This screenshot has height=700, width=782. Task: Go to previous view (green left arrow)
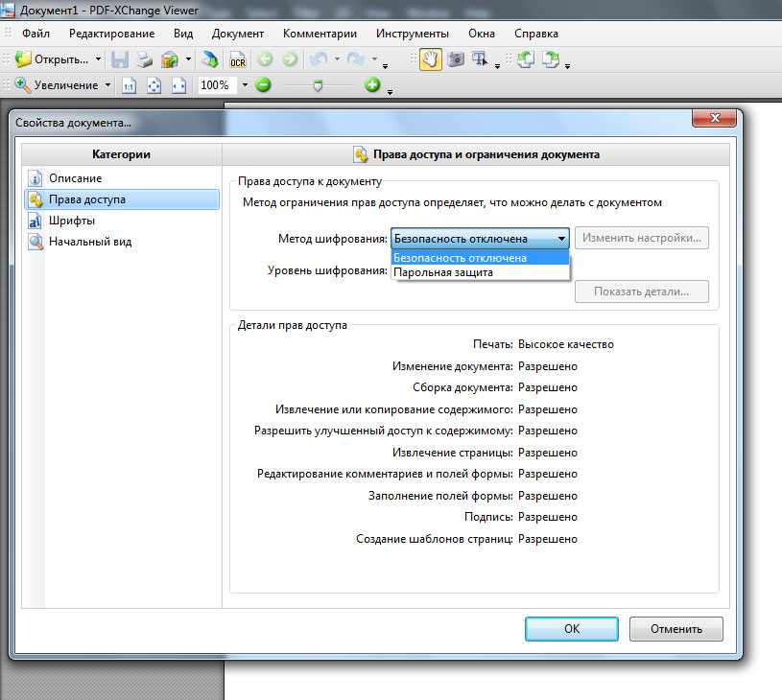click(265, 59)
